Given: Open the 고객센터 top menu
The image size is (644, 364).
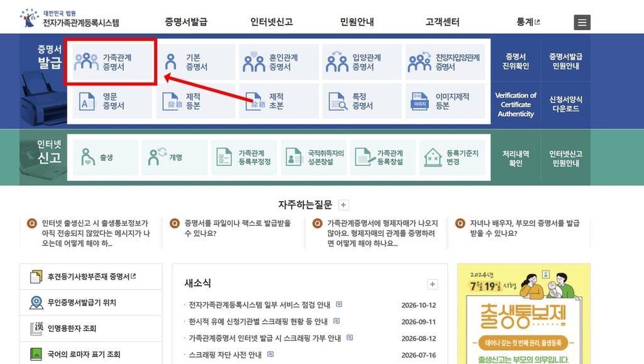Looking at the screenshot, I should 442,22.
